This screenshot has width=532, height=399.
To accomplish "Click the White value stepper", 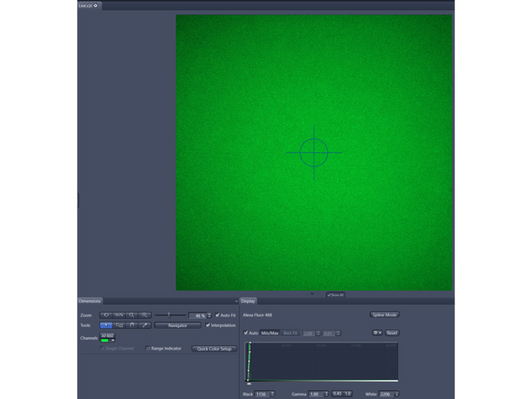I will [x=396, y=394].
